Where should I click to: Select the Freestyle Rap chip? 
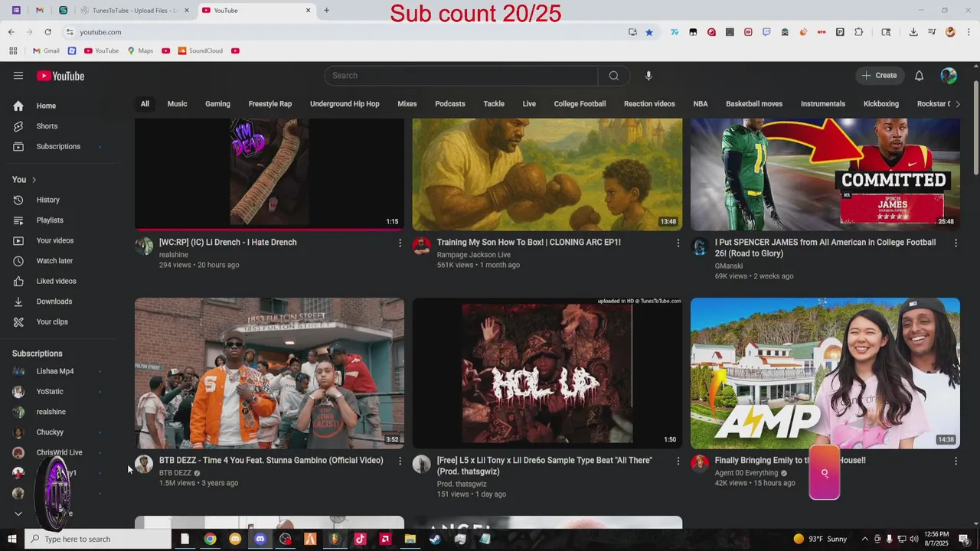(270, 104)
